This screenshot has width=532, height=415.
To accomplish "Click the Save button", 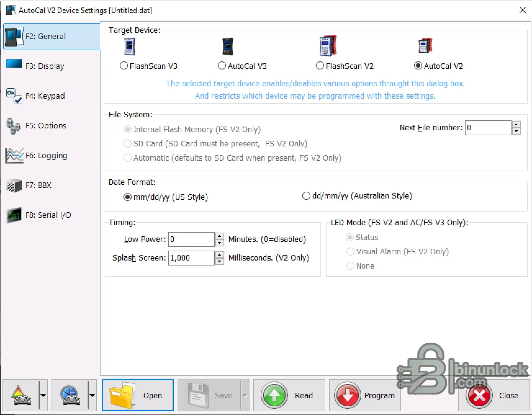I will (x=210, y=395).
